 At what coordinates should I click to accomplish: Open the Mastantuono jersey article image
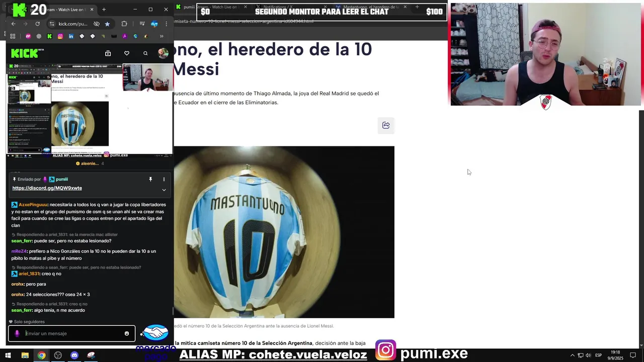pos(284,232)
